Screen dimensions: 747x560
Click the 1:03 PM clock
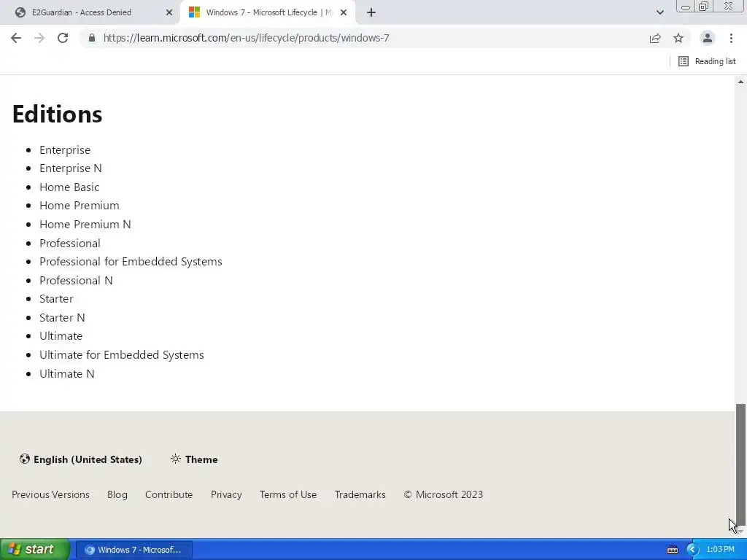pyautogui.click(x=720, y=550)
